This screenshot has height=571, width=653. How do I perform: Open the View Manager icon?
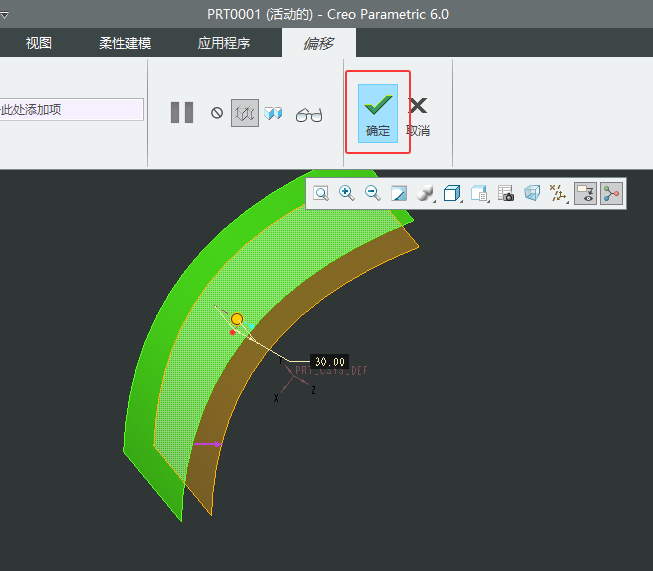479,194
